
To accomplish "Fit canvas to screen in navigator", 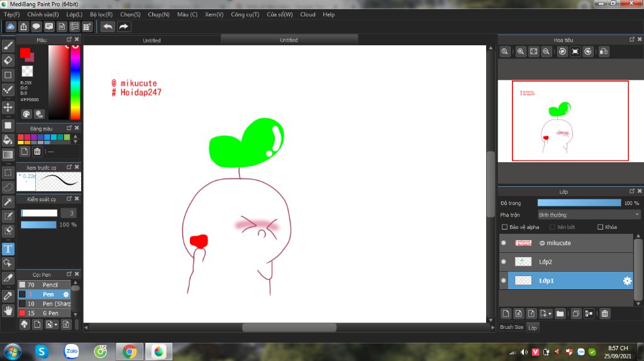I will pos(533,52).
